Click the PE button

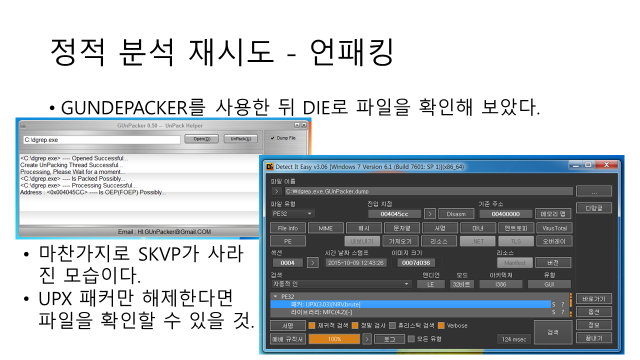tap(288, 241)
